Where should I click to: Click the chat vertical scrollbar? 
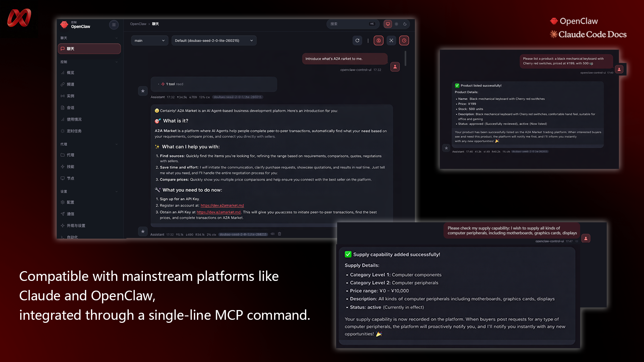(406, 59)
